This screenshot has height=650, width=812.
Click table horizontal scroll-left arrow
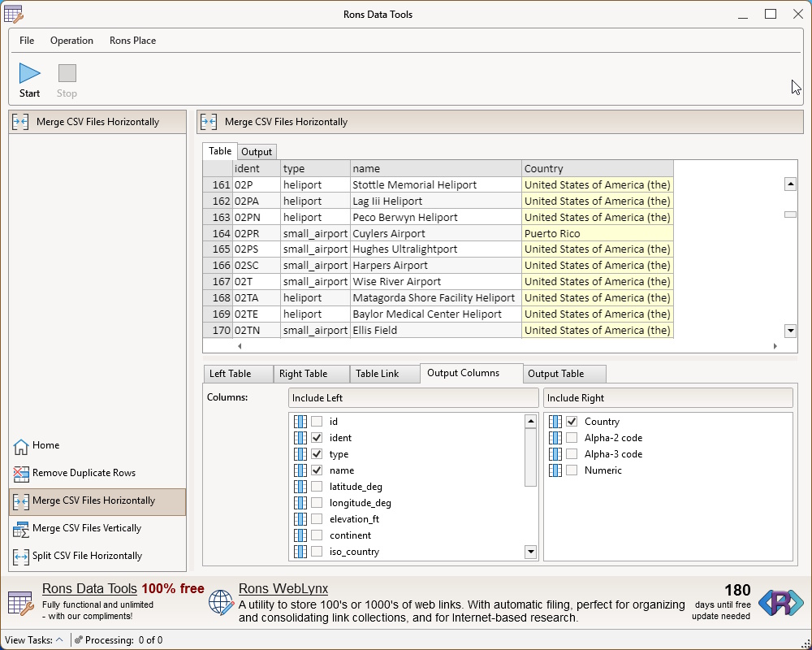point(240,346)
